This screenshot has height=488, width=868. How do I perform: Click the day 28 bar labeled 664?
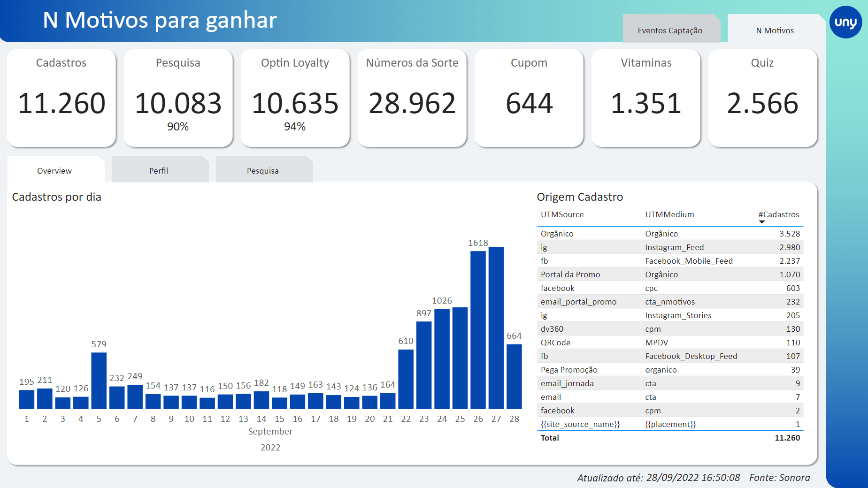(514, 376)
